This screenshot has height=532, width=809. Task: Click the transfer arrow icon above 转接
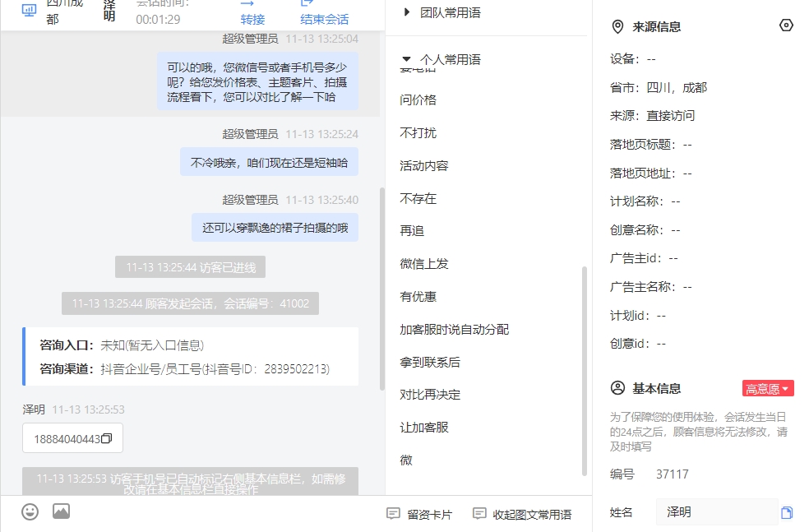(x=247, y=3)
